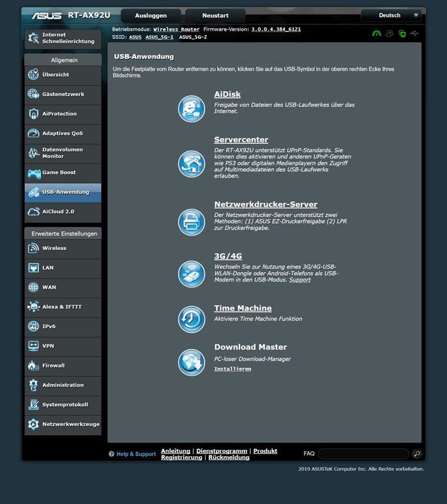
Task: Open the LAN settings menu
Action: click(x=63, y=268)
